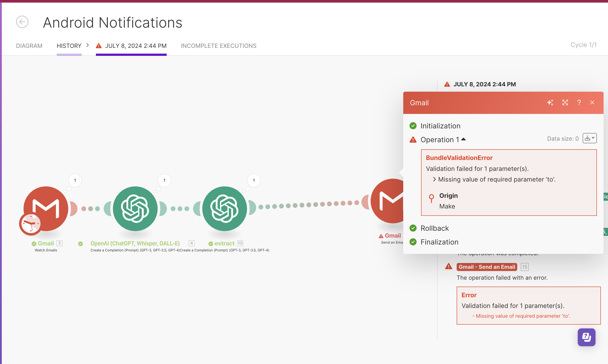The height and width of the screenshot is (364, 608).
Task: Click the expand fullscreen icon in Gmail panel
Action: point(565,103)
